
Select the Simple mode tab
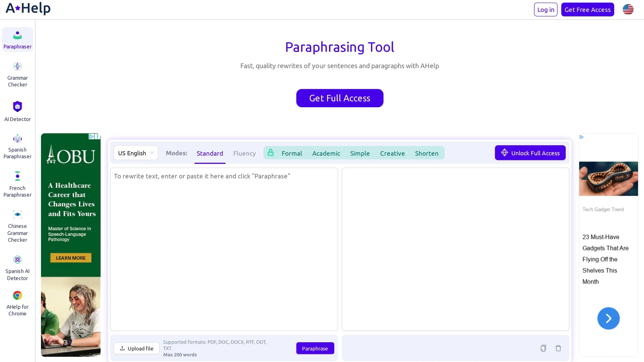click(x=360, y=153)
